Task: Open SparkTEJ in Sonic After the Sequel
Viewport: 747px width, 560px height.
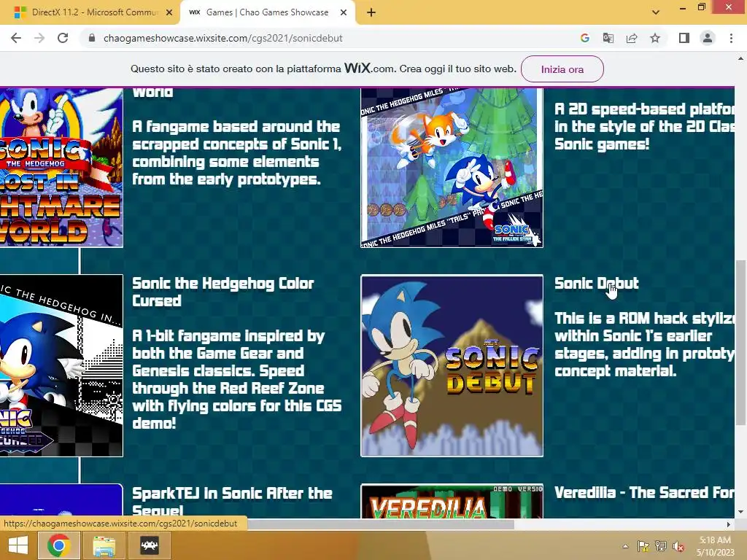Action: [232, 501]
